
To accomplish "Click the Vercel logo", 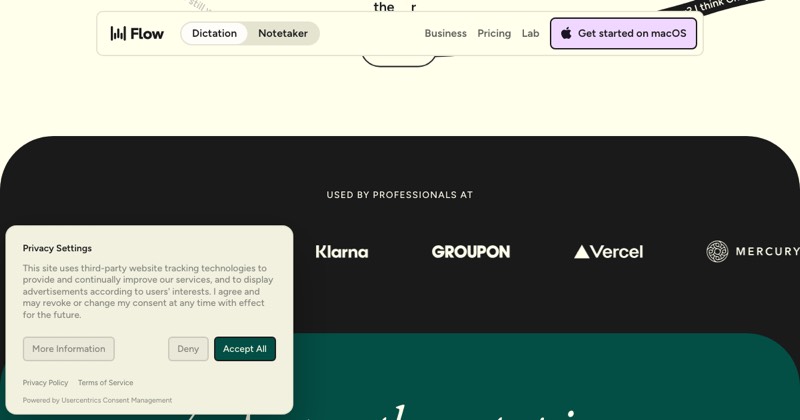I will pyautogui.click(x=609, y=252).
